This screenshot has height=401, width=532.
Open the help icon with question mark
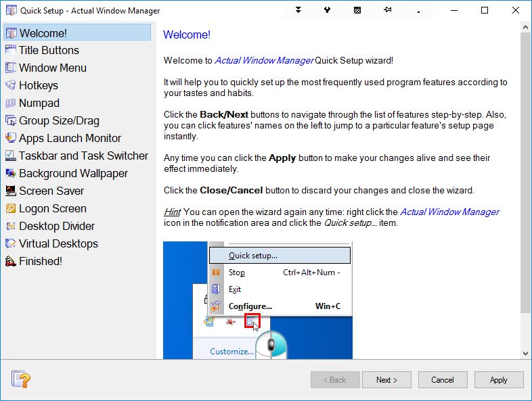click(x=21, y=379)
